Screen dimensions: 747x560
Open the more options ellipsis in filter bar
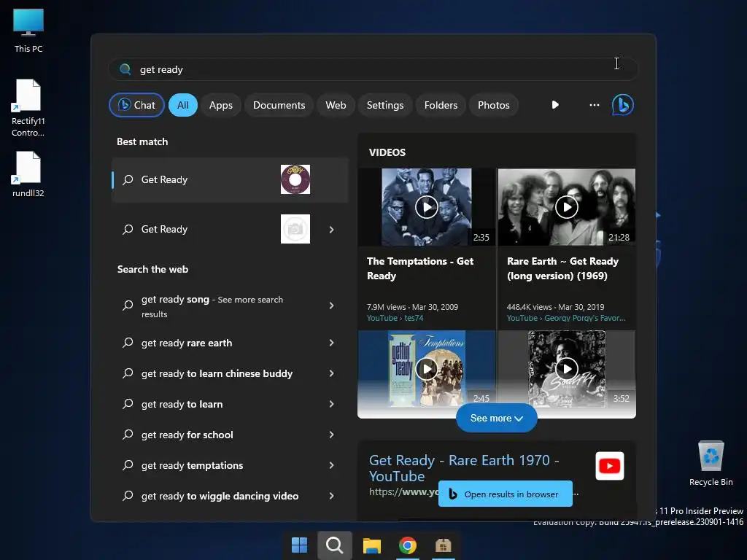tap(594, 105)
